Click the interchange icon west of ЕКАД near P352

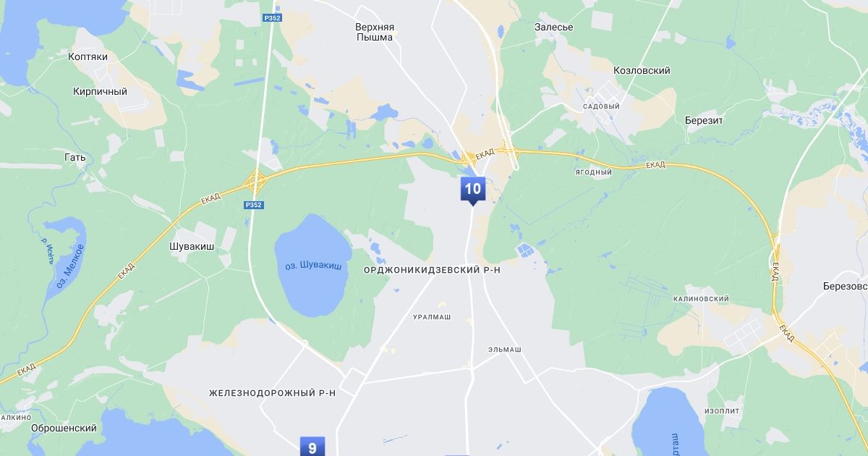255,179
